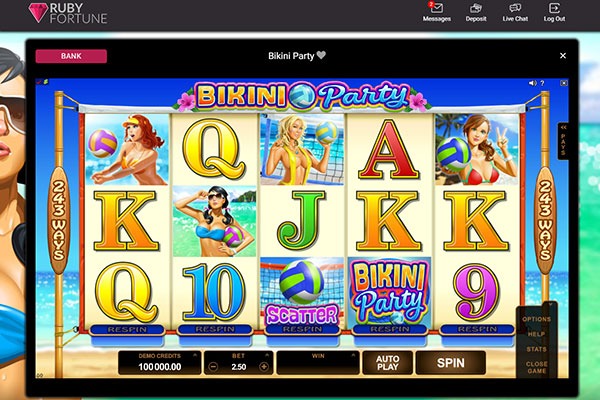
Task: Click the Ruby Fortune logo
Action: [x=68, y=13]
